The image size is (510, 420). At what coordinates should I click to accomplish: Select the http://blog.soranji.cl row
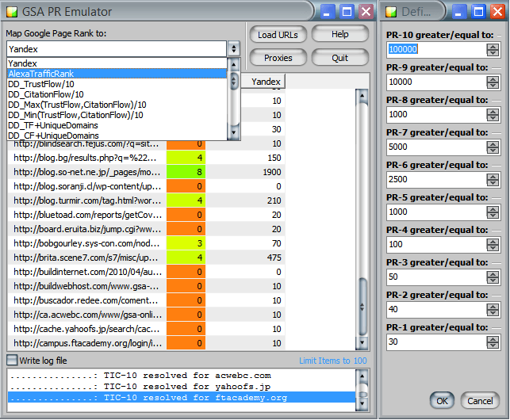tap(147, 186)
